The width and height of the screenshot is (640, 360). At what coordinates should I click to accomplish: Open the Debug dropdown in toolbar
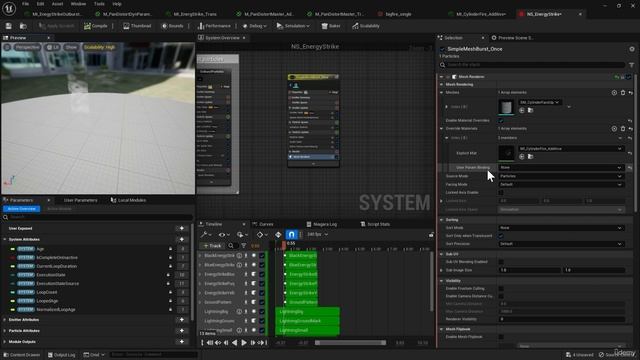click(x=254, y=26)
